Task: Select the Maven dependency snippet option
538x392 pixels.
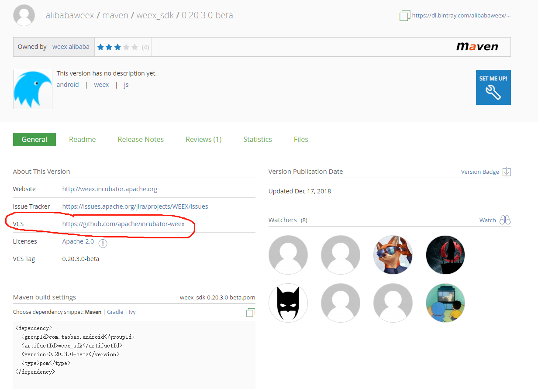Action: pyautogui.click(x=93, y=312)
